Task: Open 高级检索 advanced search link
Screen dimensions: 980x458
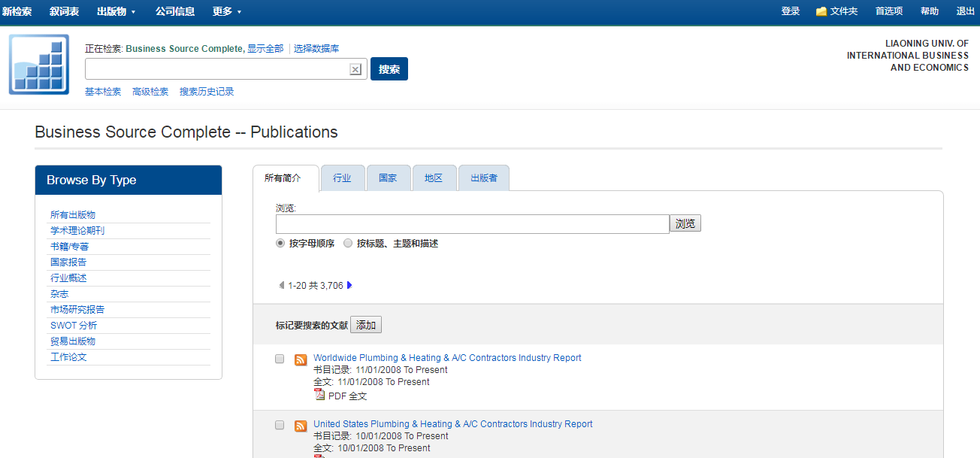Action: 150,92
